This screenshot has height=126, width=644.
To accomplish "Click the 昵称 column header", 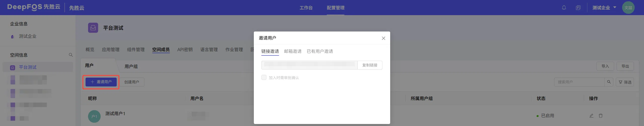I will (x=92, y=98).
